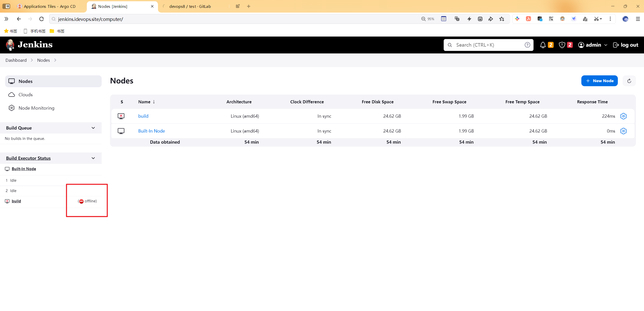644x311 pixels.
Task: Open the notifications bell icon
Action: pos(543,45)
